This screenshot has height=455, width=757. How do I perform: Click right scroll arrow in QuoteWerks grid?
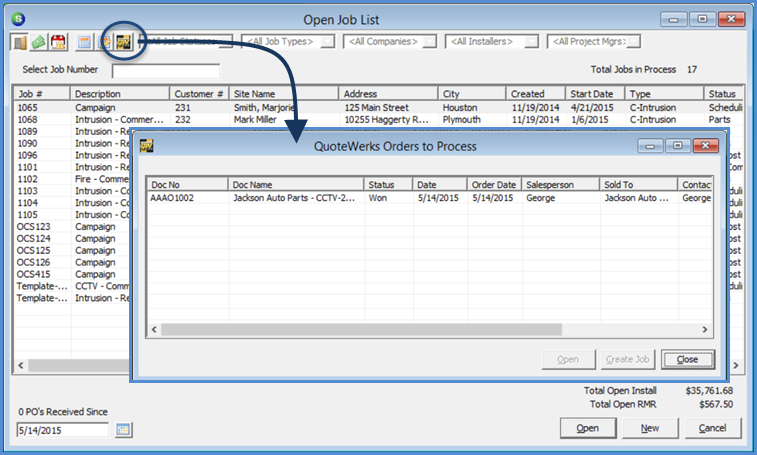[704, 329]
